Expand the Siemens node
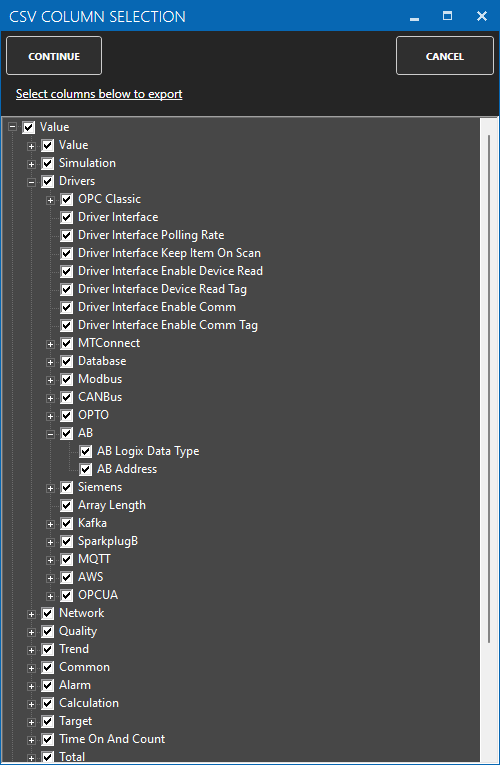This screenshot has height=765, width=500. click(x=50, y=488)
